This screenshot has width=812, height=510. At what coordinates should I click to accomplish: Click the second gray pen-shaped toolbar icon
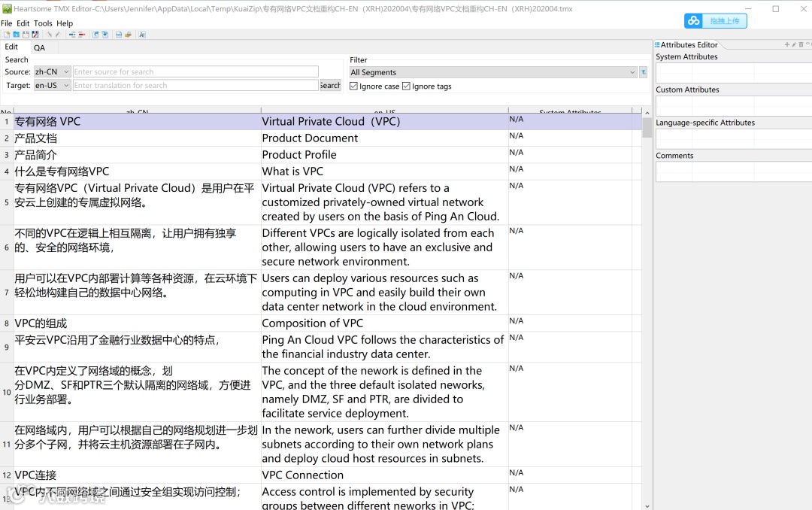click(58, 35)
